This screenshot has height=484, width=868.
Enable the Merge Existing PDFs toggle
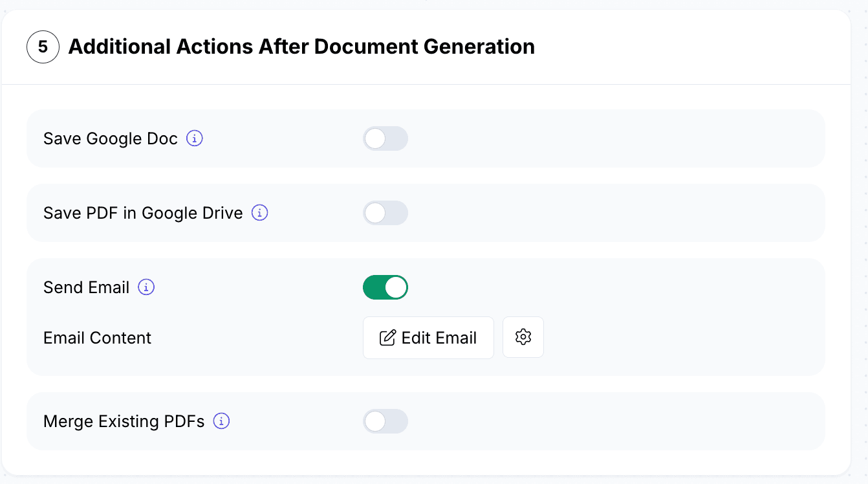coord(385,421)
